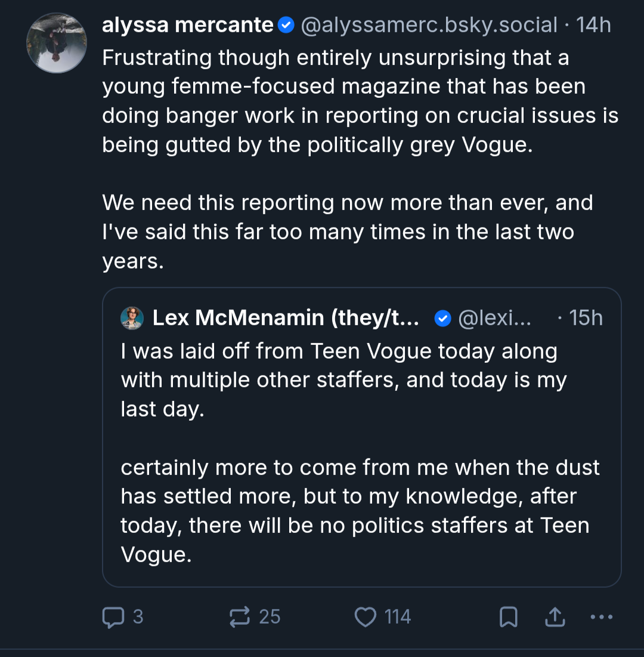Open alyssa mercante's profile avatar
The image size is (644, 657).
(57, 43)
